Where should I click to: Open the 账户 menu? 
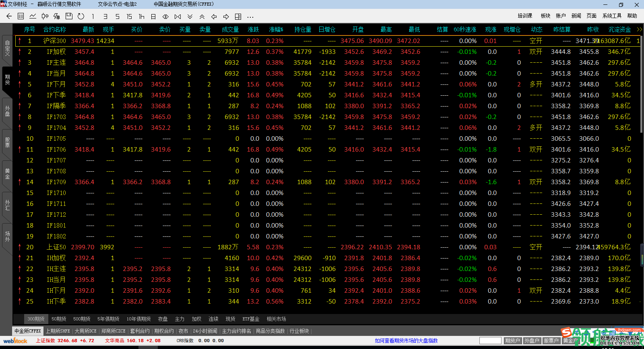coord(561,16)
